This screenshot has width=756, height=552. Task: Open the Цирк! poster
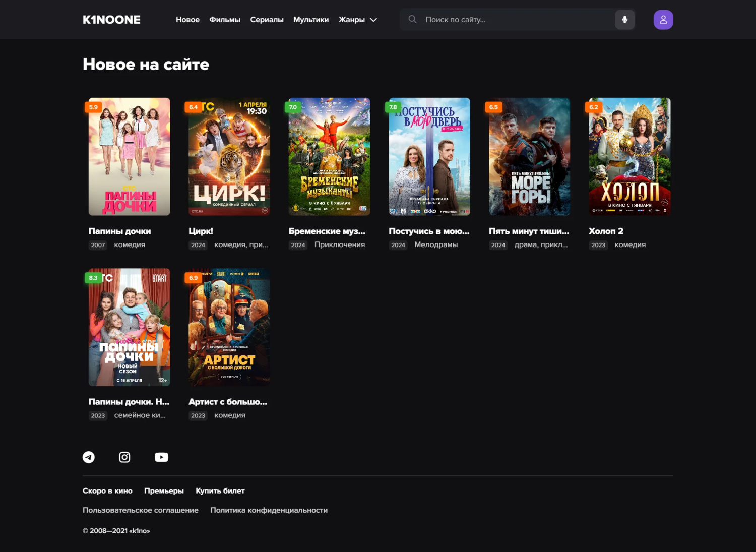click(229, 157)
